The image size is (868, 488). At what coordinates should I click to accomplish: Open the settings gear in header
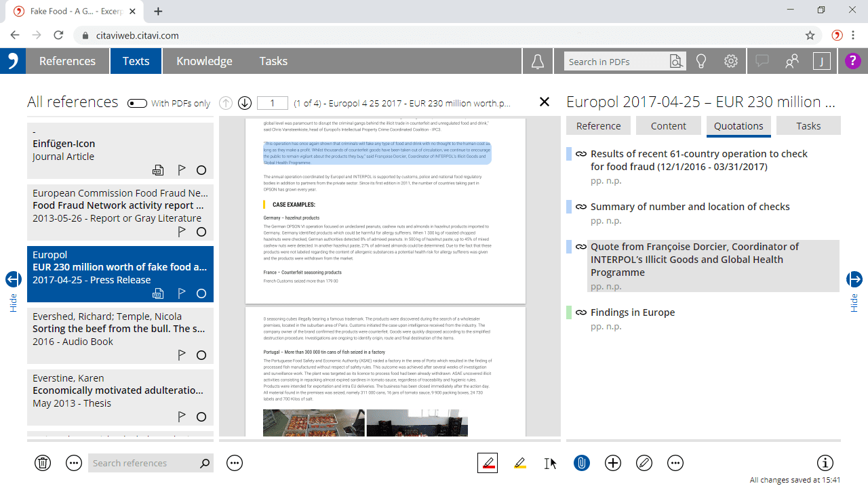[730, 62]
